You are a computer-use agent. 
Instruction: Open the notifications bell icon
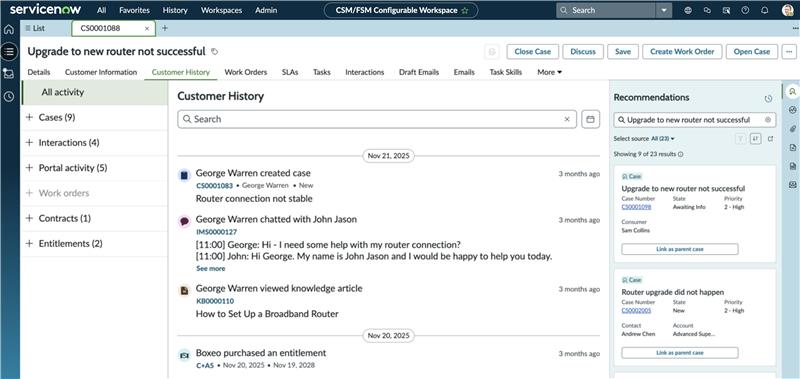click(764, 10)
